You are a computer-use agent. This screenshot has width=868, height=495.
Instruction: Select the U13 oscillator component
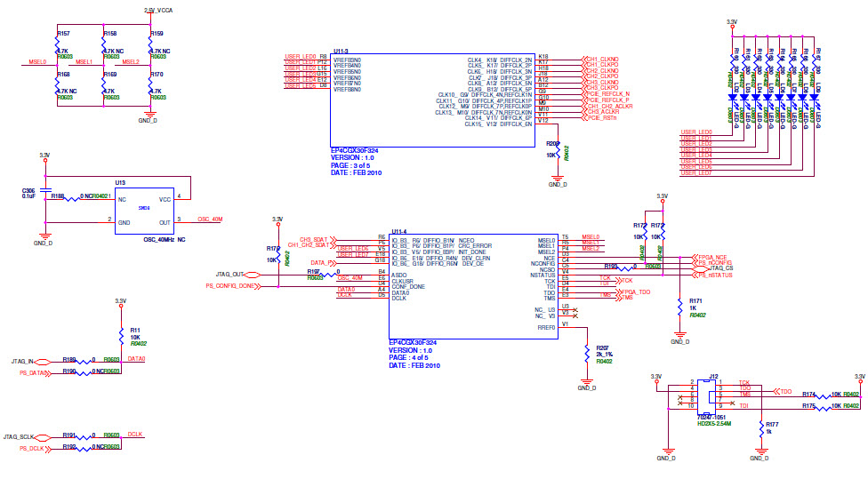coord(145,210)
